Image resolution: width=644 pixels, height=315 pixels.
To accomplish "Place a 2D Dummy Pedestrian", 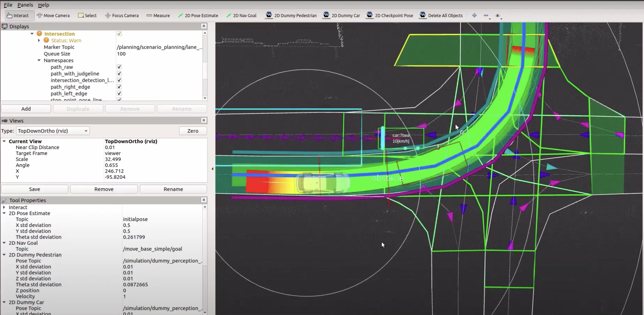I will [x=291, y=15].
